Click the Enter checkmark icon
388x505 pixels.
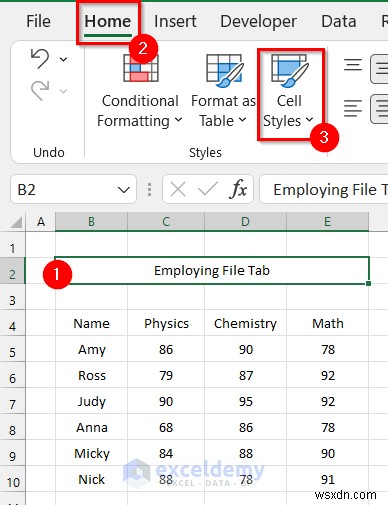tap(208, 190)
